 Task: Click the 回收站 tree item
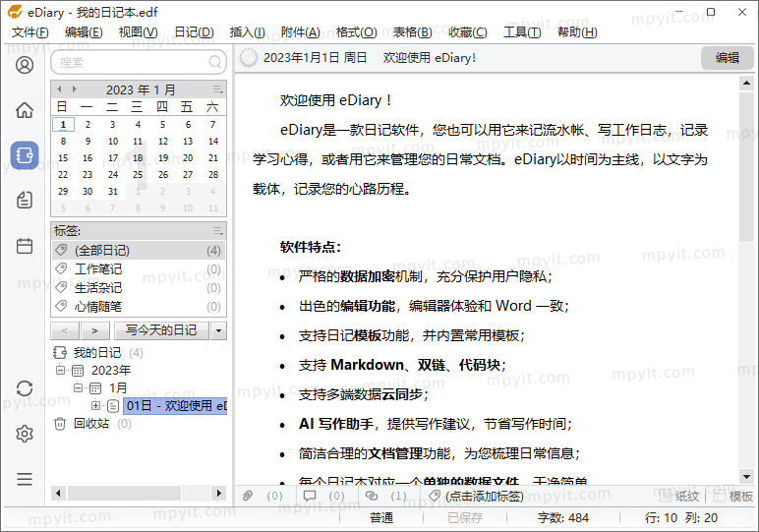click(x=91, y=424)
